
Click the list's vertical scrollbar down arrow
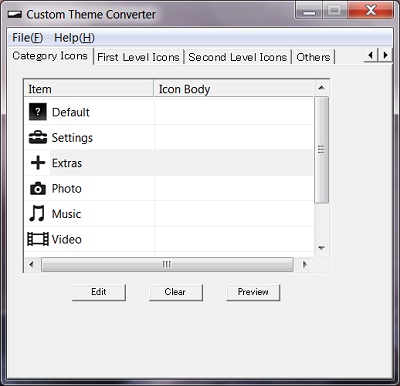click(x=321, y=248)
